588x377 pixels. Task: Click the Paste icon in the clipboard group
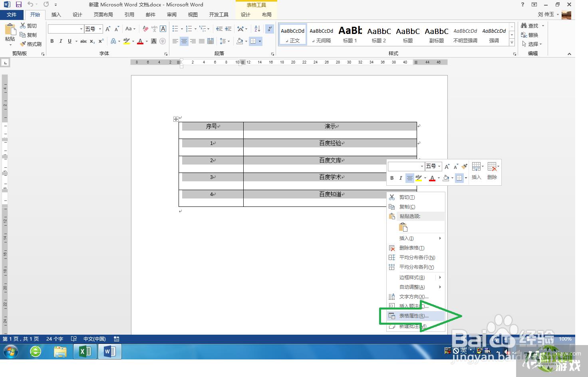click(x=10, y=30)
